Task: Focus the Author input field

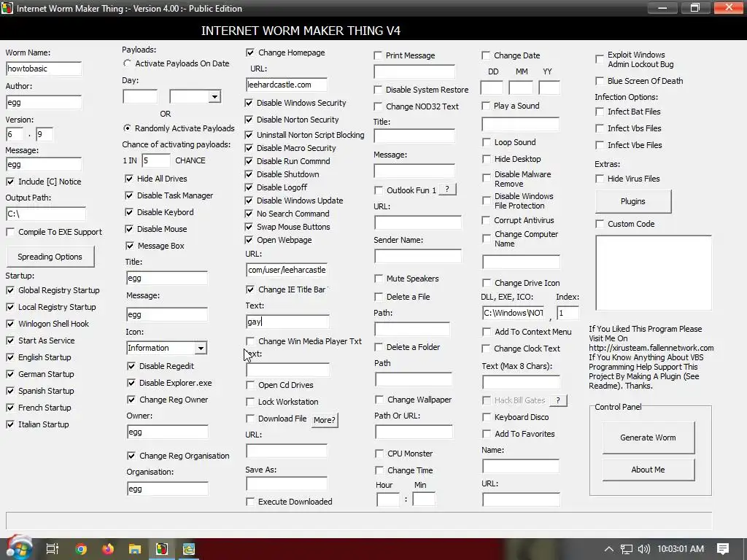Action: (44, 102)
